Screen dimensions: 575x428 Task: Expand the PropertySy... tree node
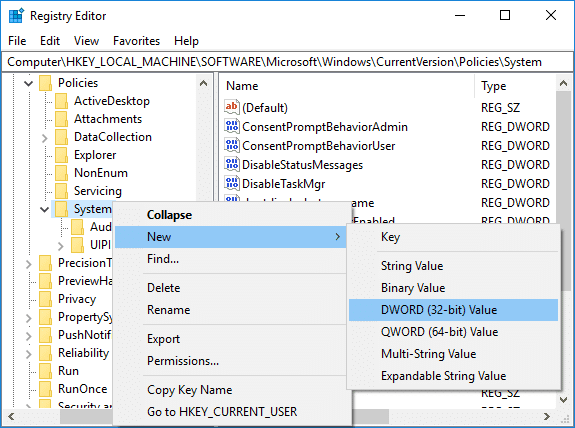coord(29,318)
